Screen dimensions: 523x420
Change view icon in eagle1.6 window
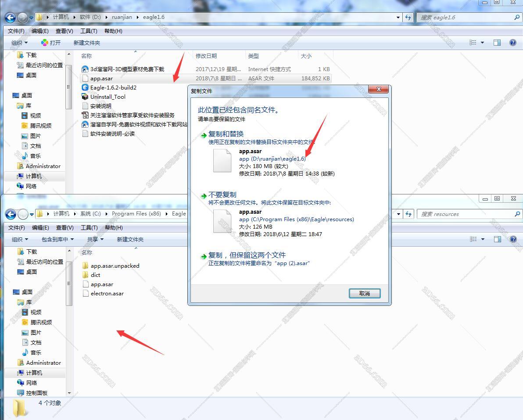(x=473, y=43)
